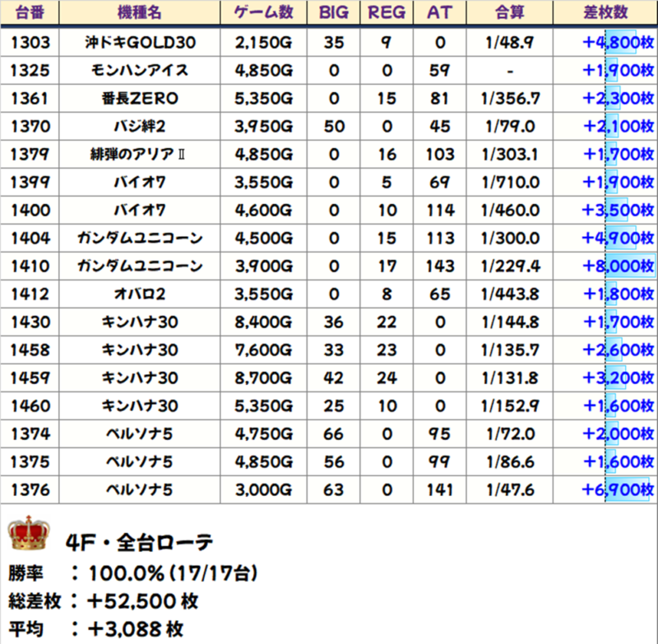Select machine number 1460
This screenshot has height=644, width=658.
(30, 406)
